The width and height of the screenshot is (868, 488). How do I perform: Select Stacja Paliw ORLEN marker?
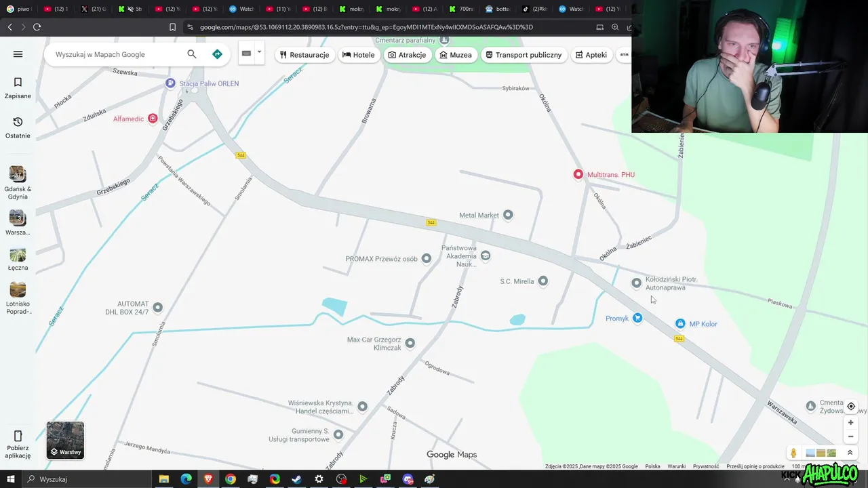click(170, 83)
